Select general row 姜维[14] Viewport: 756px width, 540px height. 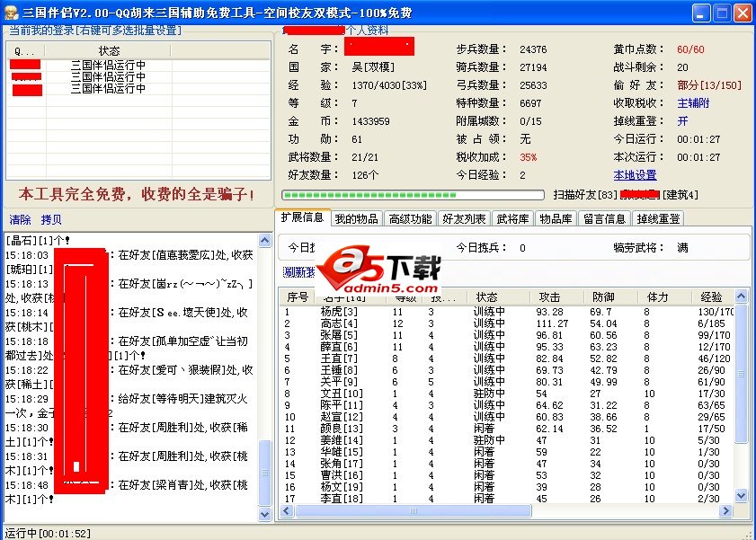(506, 440)
